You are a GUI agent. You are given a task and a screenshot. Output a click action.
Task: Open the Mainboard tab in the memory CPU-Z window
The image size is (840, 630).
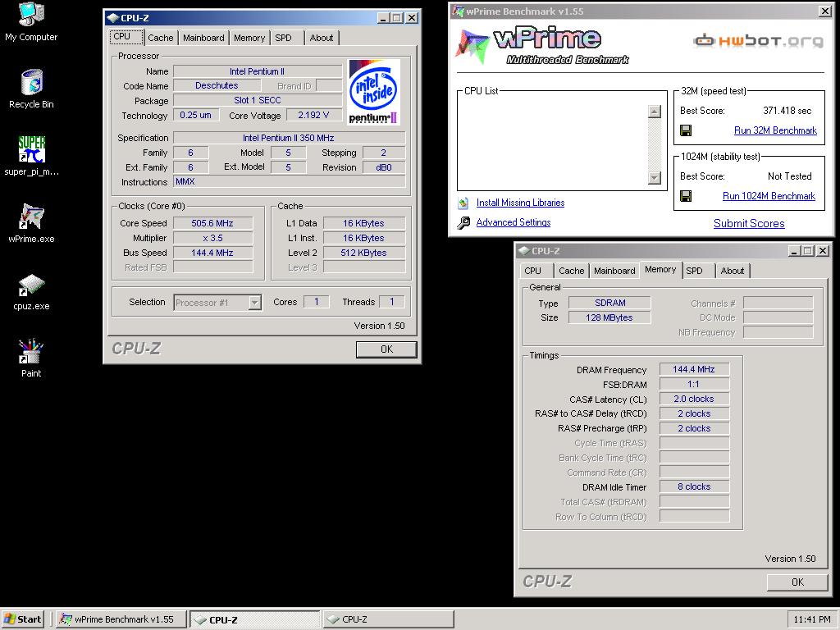coord(614,271)
